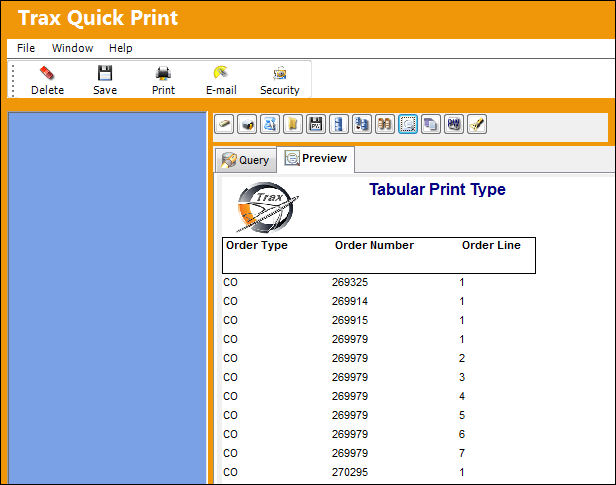616x485 pixels.
Task: Click the Trax Quick Print window title
Action: 98,18
